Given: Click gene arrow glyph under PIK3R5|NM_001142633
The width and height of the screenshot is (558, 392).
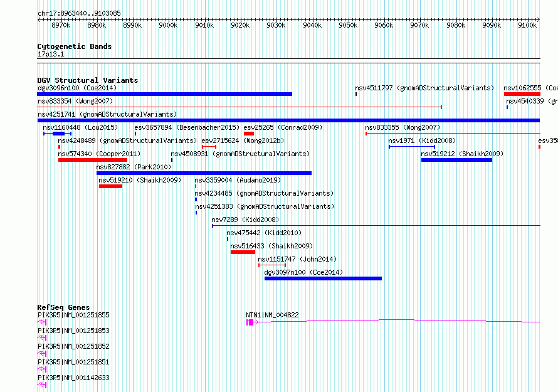Looking at the screenshot, I should pos(42,385).
